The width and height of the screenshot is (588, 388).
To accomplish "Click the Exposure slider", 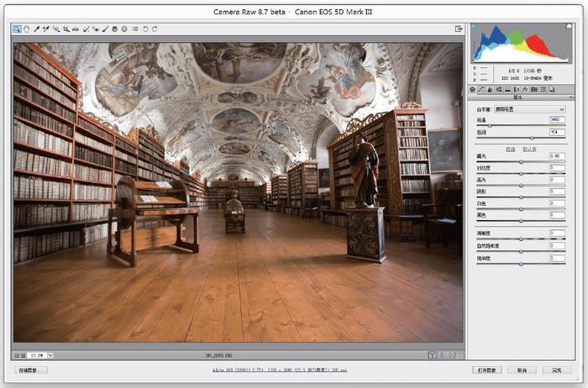I will [x=521, y=162].
